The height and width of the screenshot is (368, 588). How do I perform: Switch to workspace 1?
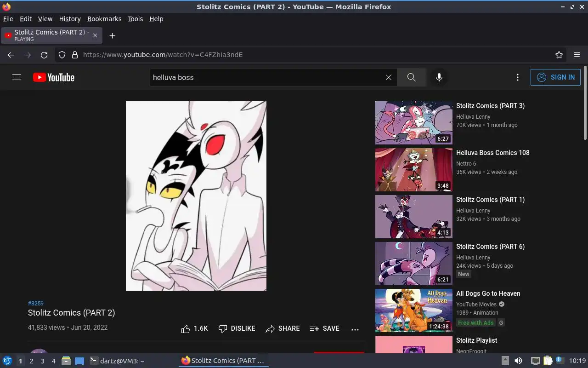click(x=20, y=361)
